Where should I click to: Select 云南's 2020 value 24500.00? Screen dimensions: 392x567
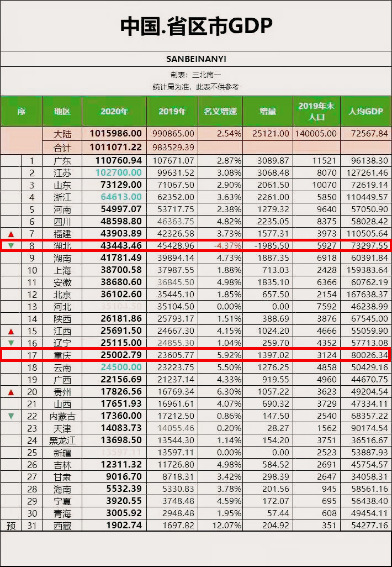pyautogui.click(x=121, y=368)
